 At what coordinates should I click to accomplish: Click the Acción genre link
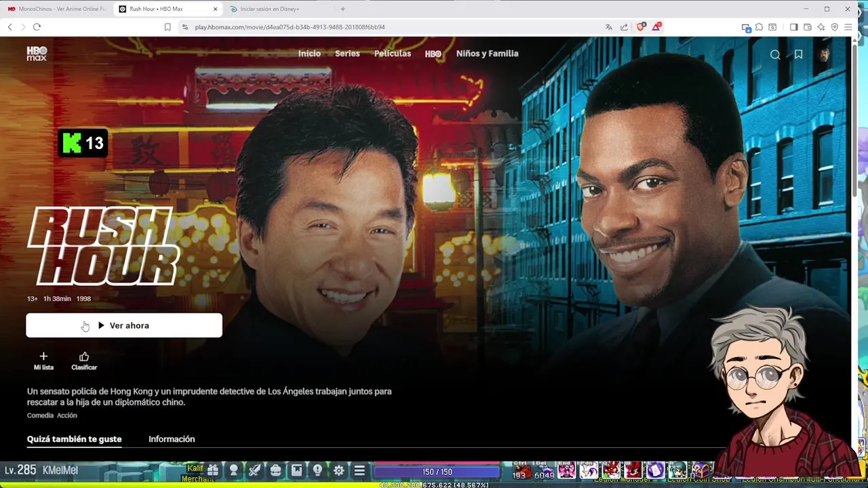point(67,415)
